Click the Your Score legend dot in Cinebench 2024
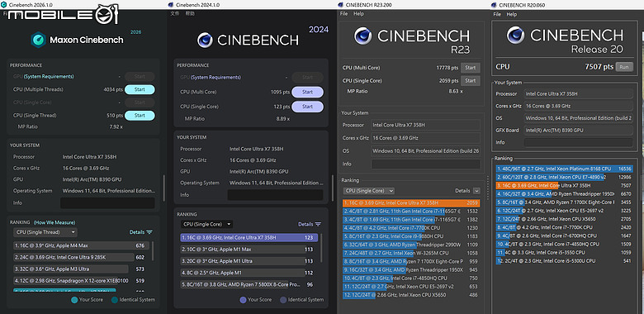 243,300
